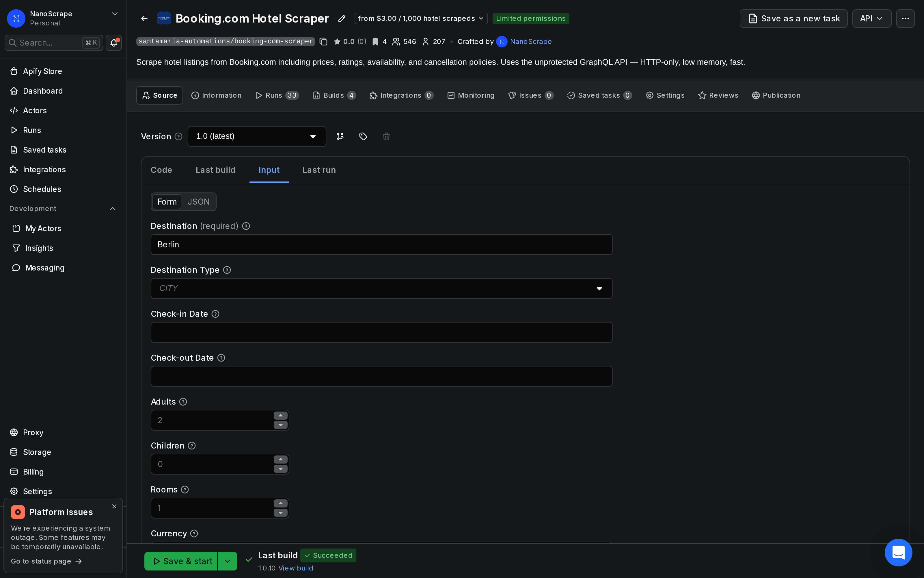The image size is (924, 578).
Task: Switch to the Information tab
Action: click(217, 96)
